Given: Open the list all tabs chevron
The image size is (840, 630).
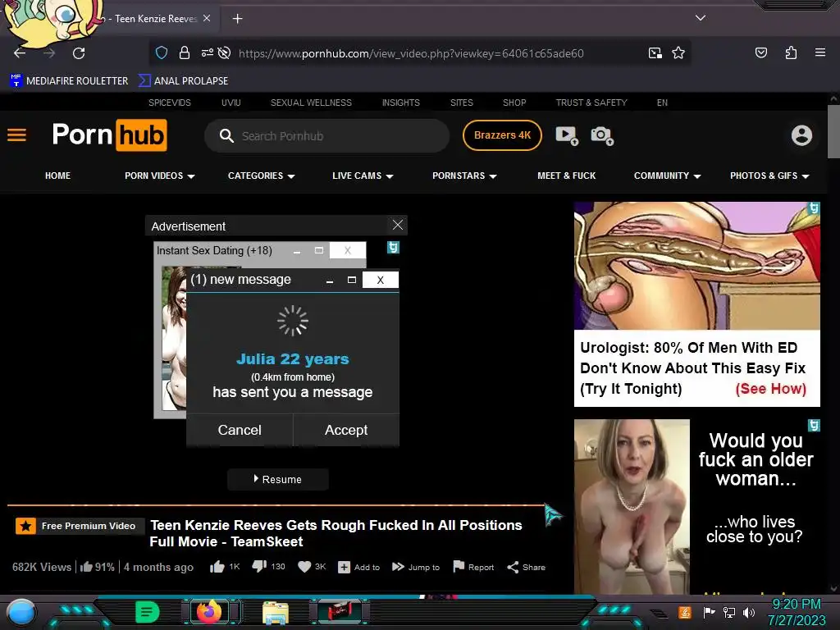Looking at the screenshot, I should tap(701, 18).
